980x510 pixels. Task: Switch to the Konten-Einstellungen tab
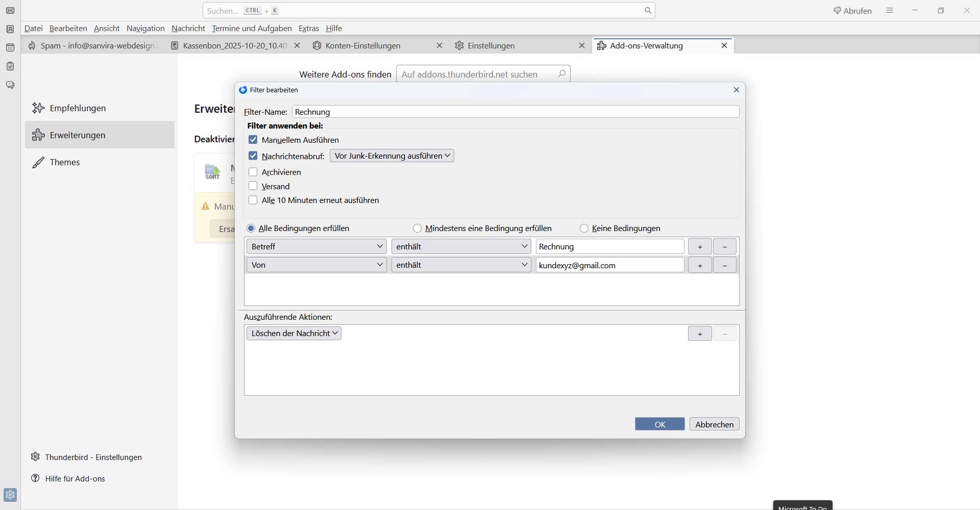coord(362,46)
